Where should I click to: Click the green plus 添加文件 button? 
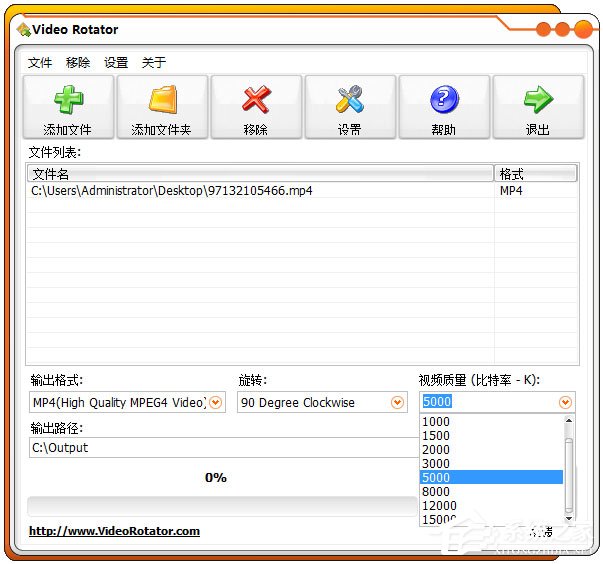click(68, 107)
